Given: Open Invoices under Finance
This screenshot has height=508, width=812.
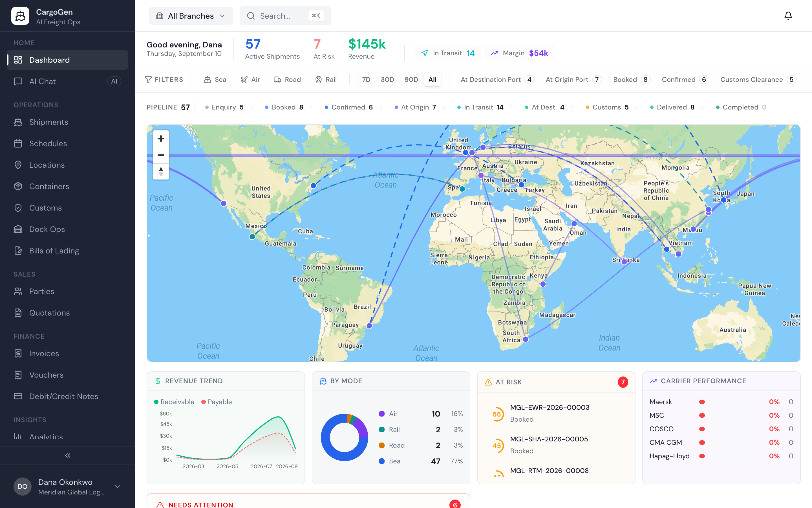Looking at the screenshot, I should click(x=67, y=353).
